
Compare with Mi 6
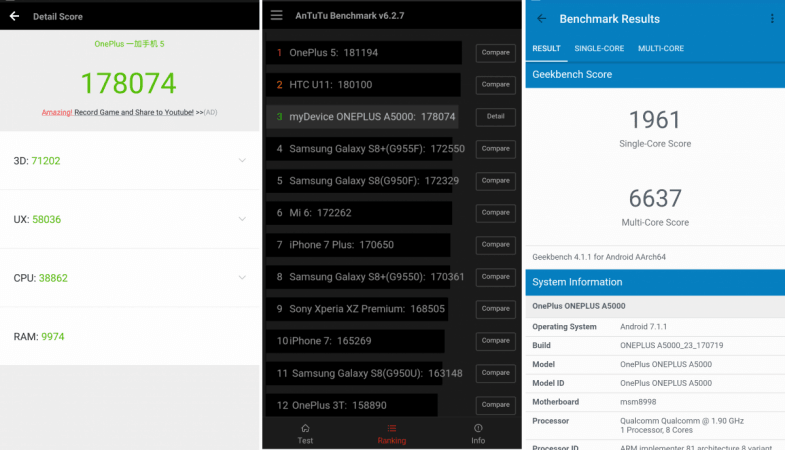click(x=496, y=213)
